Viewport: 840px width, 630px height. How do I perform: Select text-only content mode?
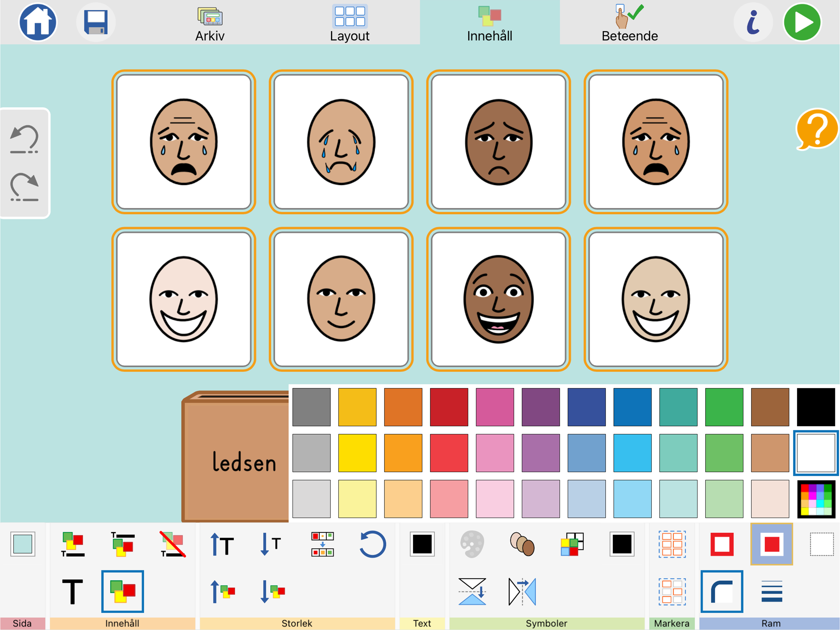pyautogui.click(x=73, y=591)
